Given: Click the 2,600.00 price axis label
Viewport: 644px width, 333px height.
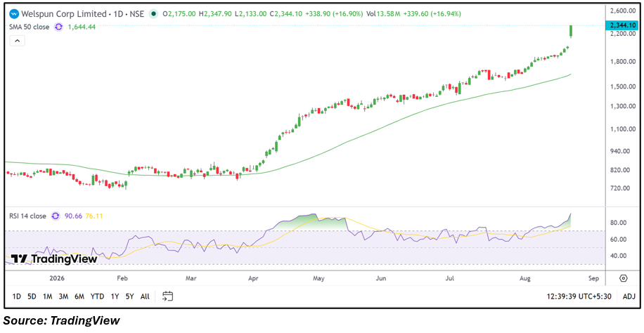Looking at the screenshot, I should [622, 11].
